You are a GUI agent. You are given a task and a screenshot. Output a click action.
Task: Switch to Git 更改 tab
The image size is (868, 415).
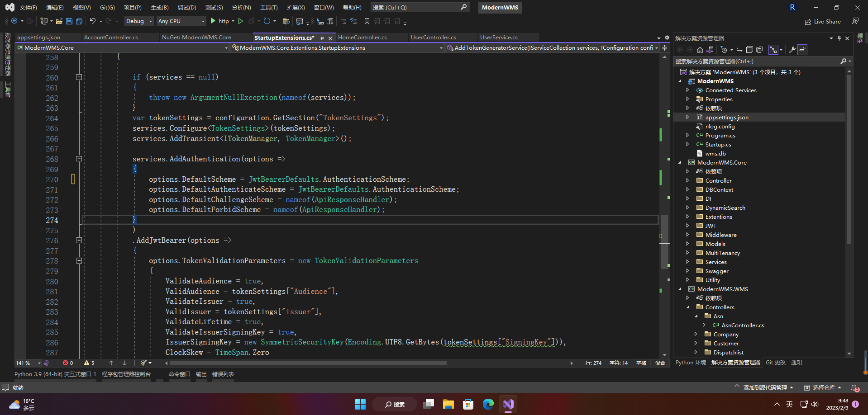[x=776, y=363]
